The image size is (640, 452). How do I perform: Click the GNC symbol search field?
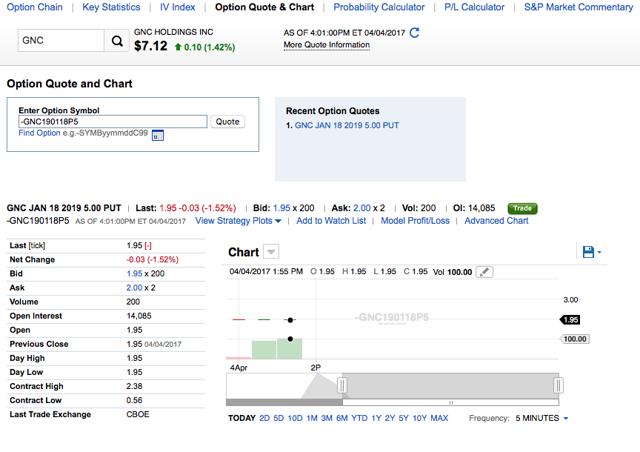coord(61,40)
